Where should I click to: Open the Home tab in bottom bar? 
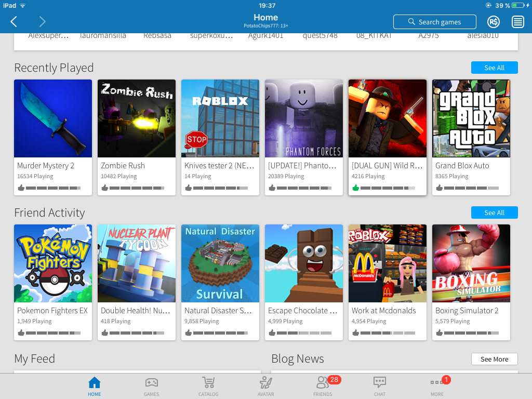[x=95, y=387]
